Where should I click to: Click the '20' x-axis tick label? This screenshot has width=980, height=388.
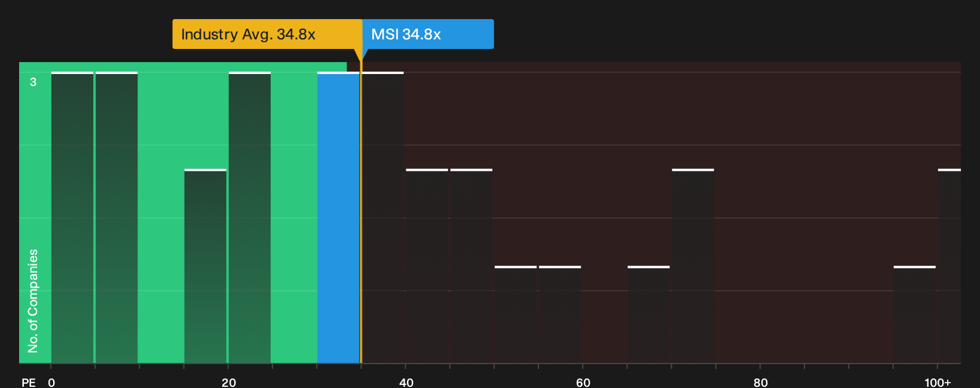click(x=229, y=383)
